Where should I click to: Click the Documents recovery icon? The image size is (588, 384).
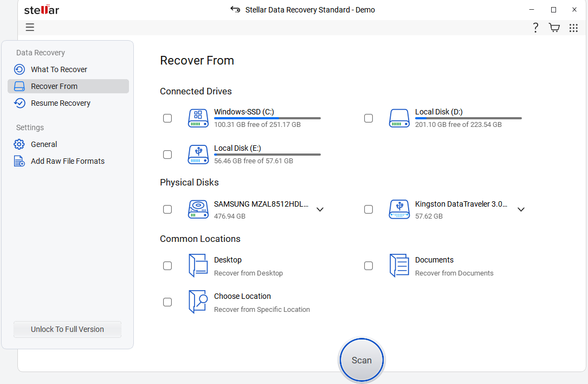point(399,265)
